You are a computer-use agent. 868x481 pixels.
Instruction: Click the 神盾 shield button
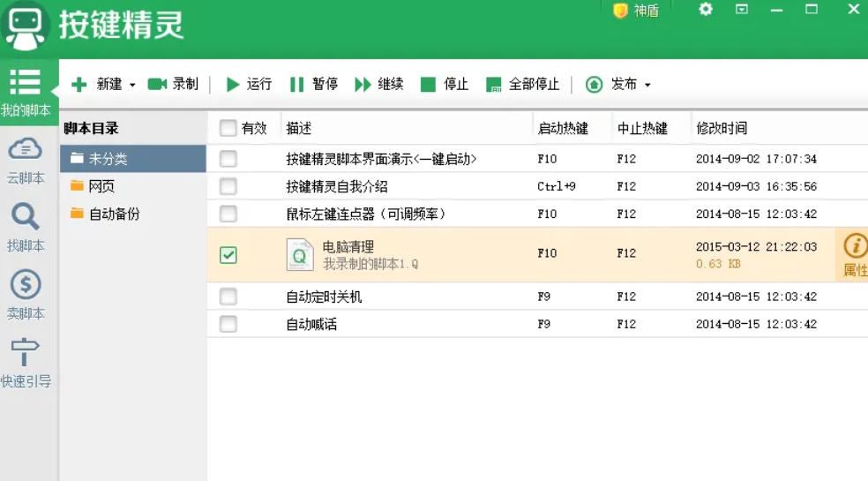637,11
